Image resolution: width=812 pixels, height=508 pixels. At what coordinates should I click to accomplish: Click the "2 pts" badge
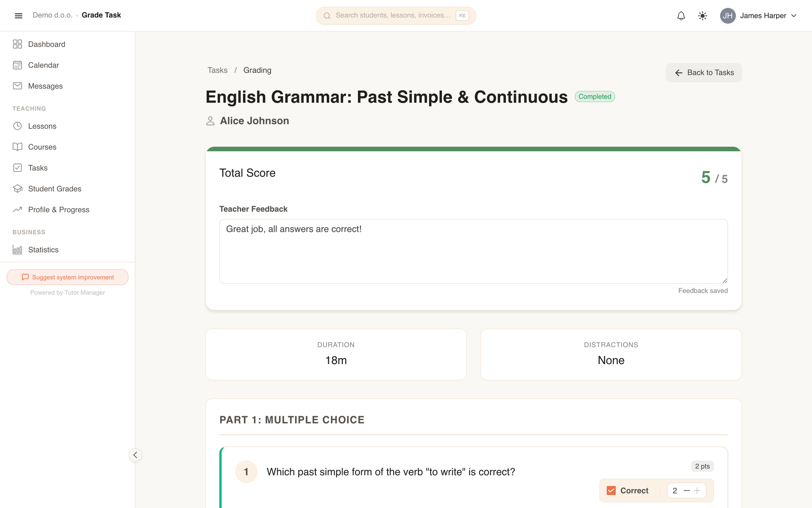coord(702,466)
